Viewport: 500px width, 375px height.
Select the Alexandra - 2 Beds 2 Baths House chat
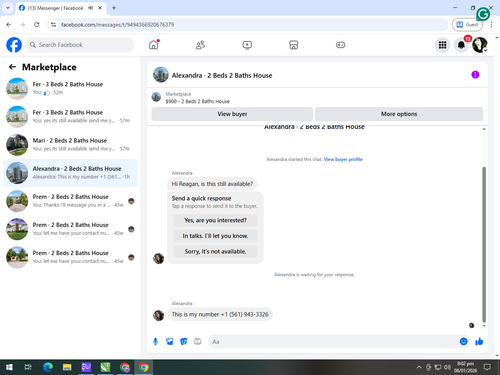click(x=70, y=173)
